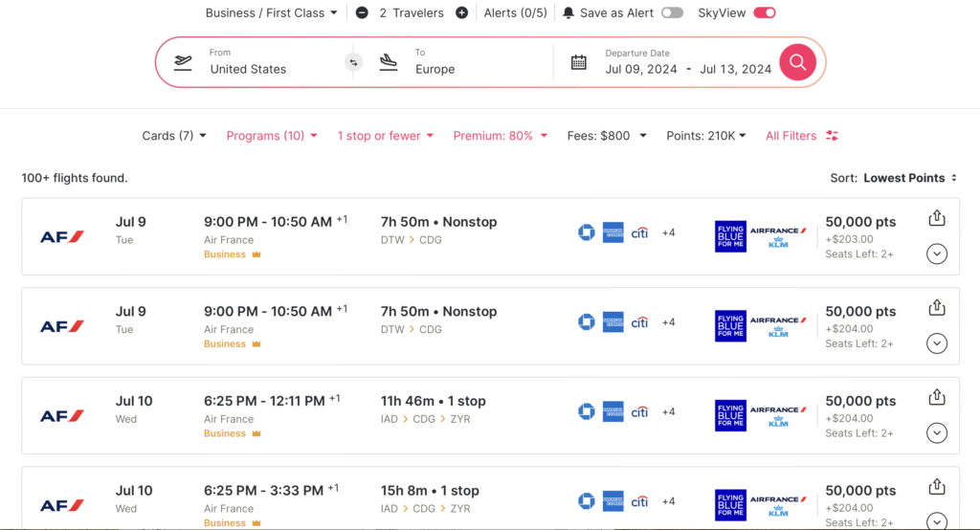980x530 pixels.
Task: Click Flying Blue logo on $203.00 flight
Action: tap(730, 236)
